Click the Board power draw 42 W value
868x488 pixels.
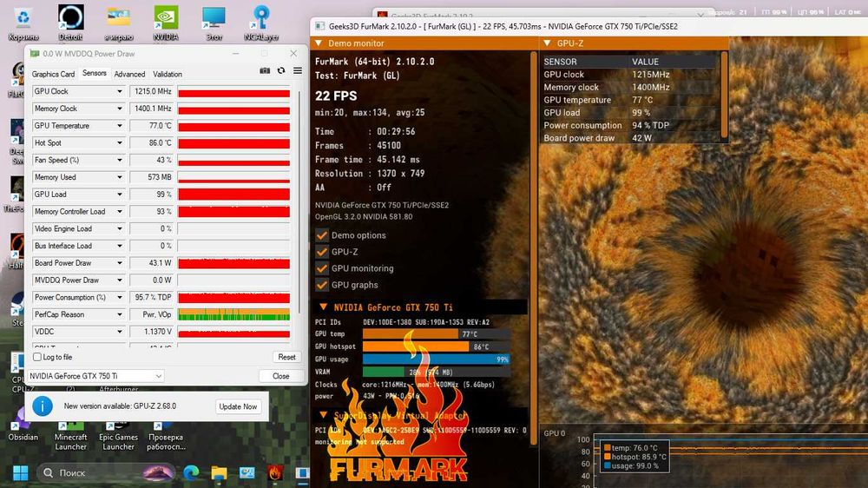tap(642, 138)
